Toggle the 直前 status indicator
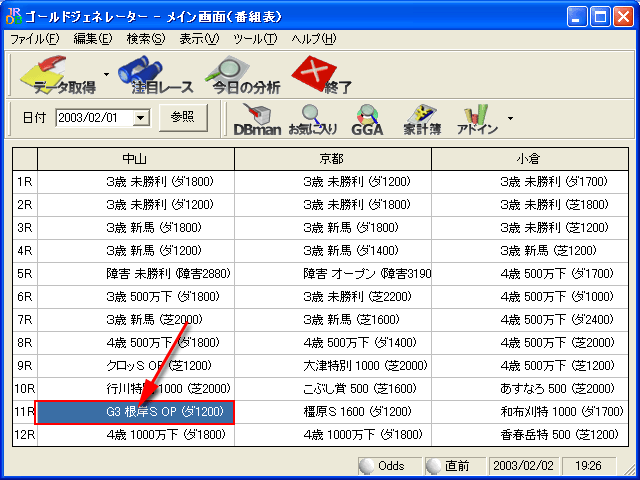This screenshot has width=640, height=480. [450, 466]
